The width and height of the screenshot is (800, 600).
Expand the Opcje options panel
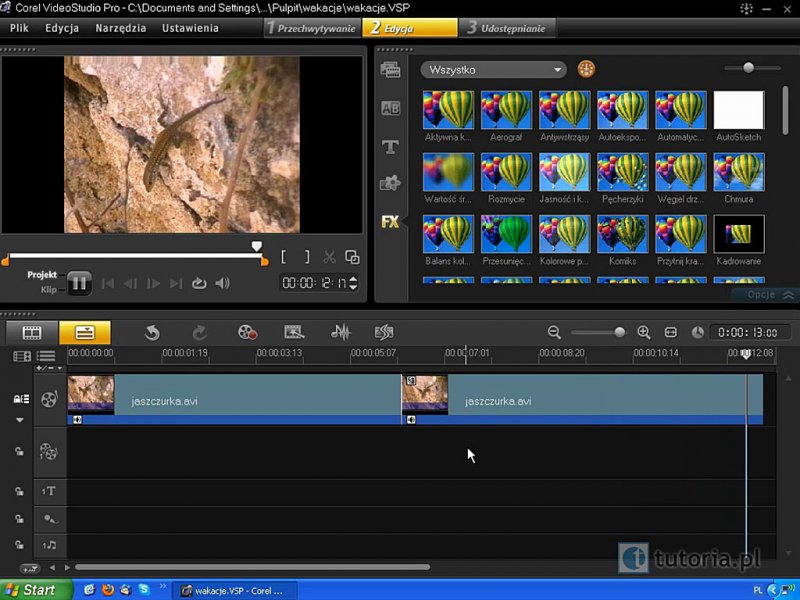[x=771, y=295]
